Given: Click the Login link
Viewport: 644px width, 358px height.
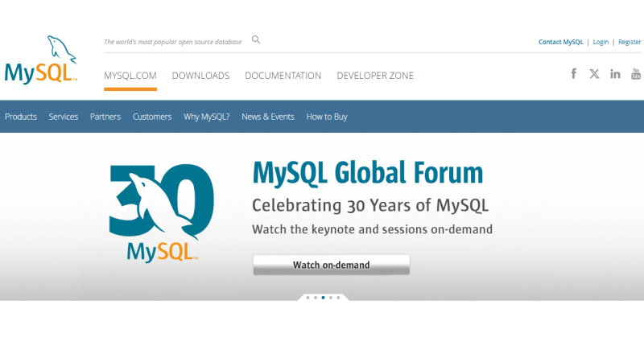Looking at the screenshot, I should tap(601, 42).
